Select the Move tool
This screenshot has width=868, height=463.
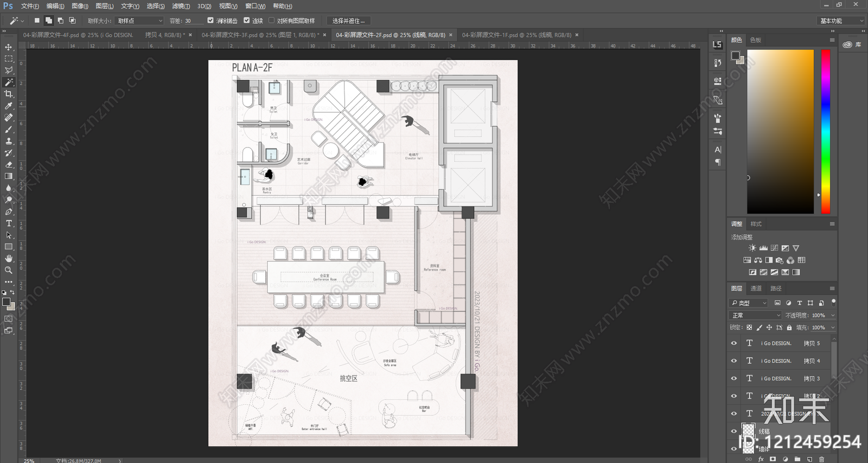click(9, 47)
